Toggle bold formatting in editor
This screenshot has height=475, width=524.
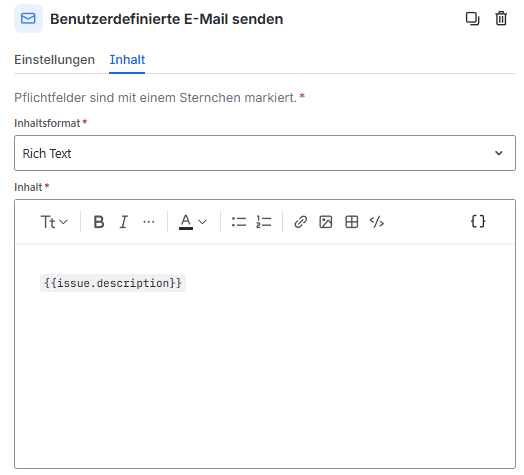pyautogui.click(x=99, y=222)
